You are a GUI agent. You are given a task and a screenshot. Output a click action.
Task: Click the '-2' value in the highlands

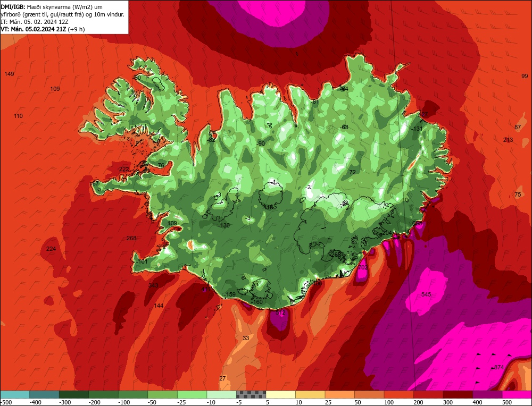(x=307, y=188)
